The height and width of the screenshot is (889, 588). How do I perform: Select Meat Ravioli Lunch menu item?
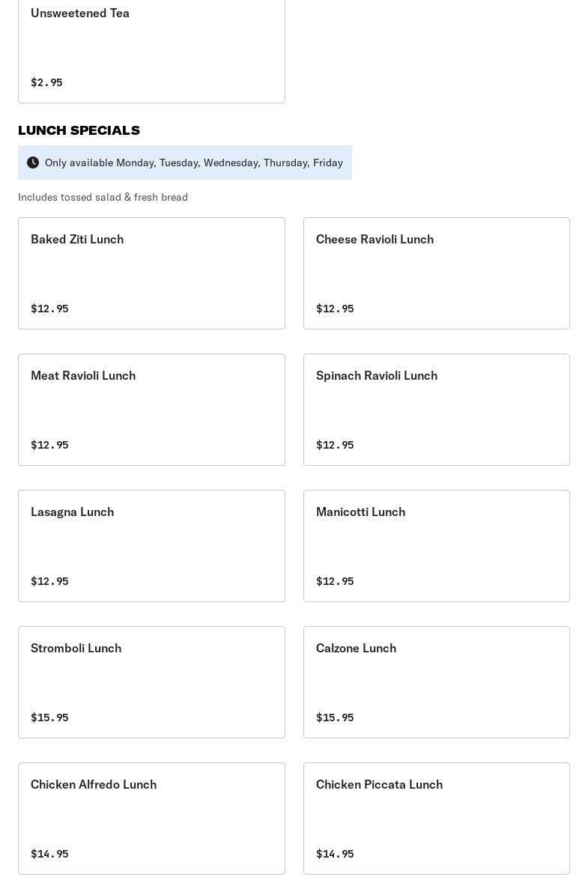(151, 410)
